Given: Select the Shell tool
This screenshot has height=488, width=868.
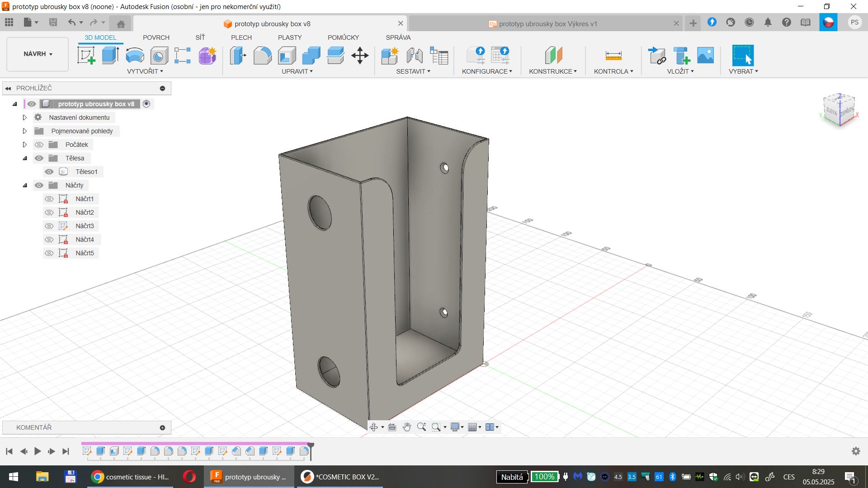Looking at the screenshot, I should [287, 56].
